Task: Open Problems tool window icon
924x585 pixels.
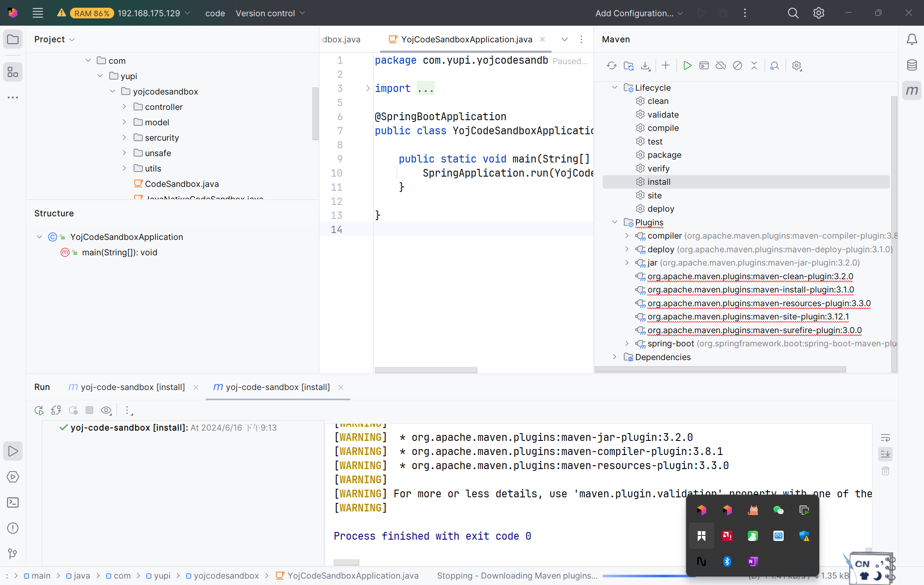Action: click(x=13, y=528)
